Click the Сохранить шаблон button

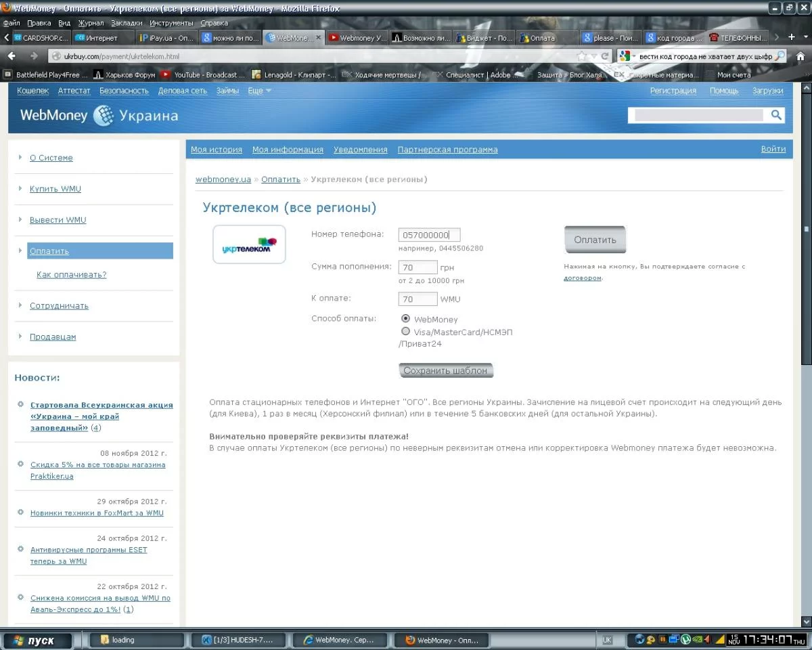click(x=446, y=370)
